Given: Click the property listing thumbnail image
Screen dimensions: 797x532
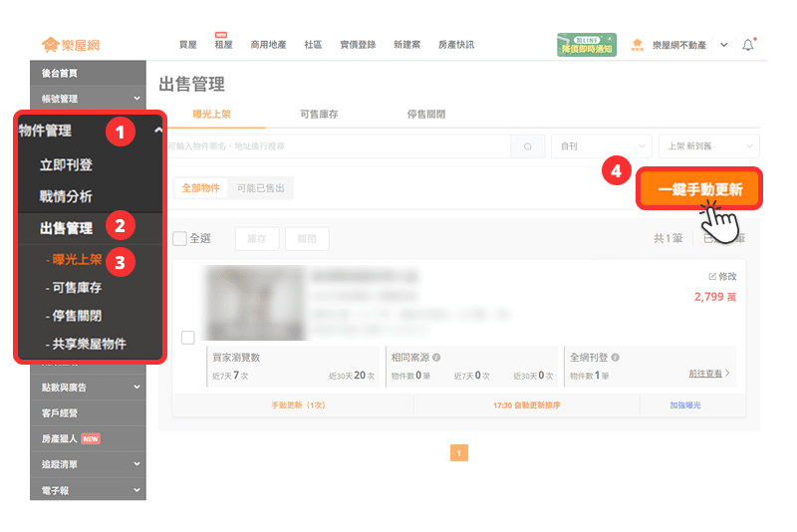Looking at the screenshot, I should pyautogui.click(x=254, y=303).
